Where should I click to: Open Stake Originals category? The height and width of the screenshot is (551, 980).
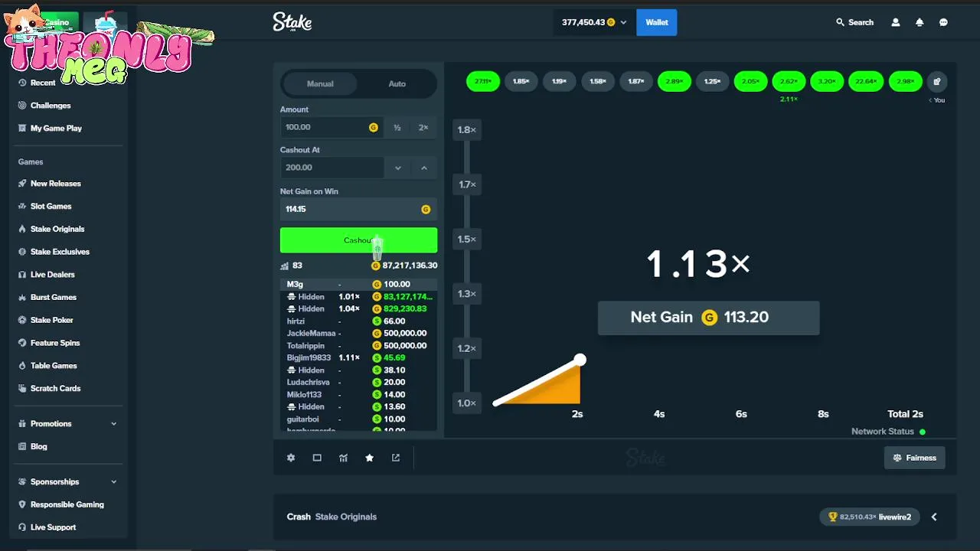coord(51,229)
